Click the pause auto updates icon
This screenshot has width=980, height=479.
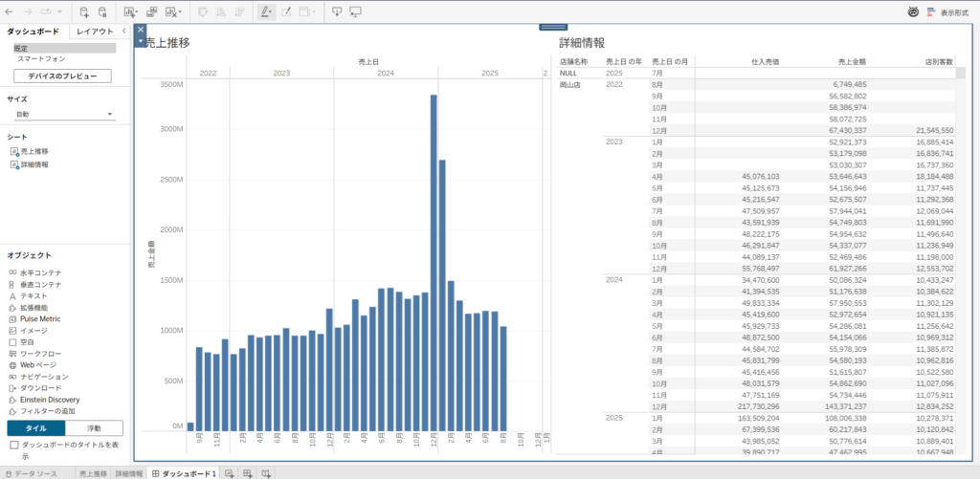point(103,11)
